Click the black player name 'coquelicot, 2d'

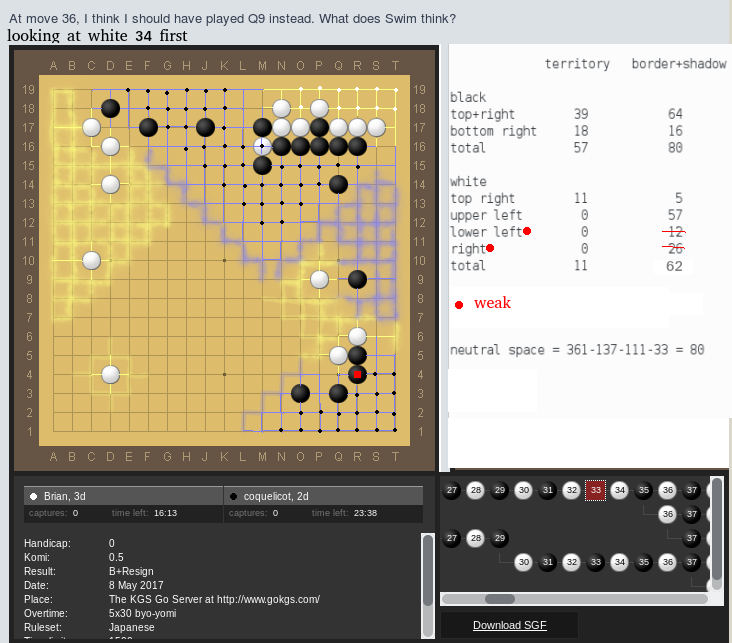click(275, 496)
